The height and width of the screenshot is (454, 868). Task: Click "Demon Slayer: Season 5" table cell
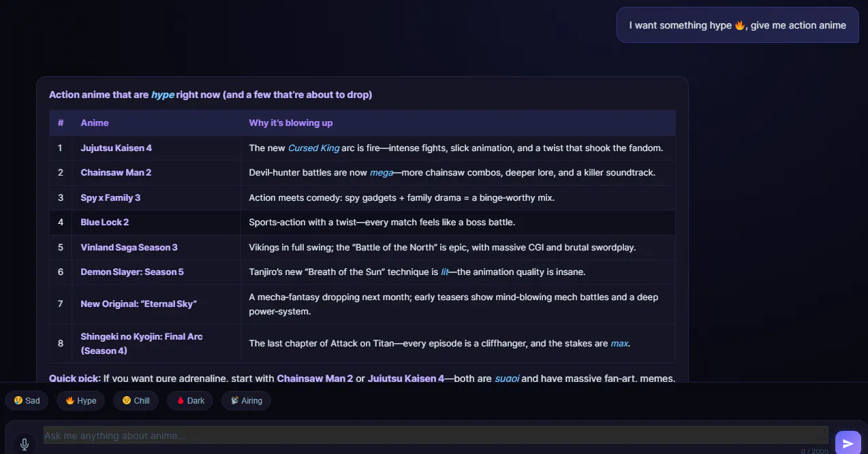[x=156, y=272]
